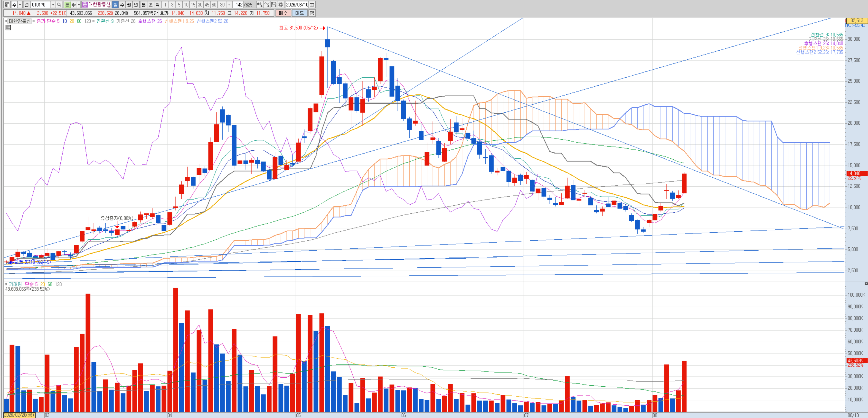Open the speaker options dropdown arrow
Screen dimensions: 868x418
click(79, 5)
